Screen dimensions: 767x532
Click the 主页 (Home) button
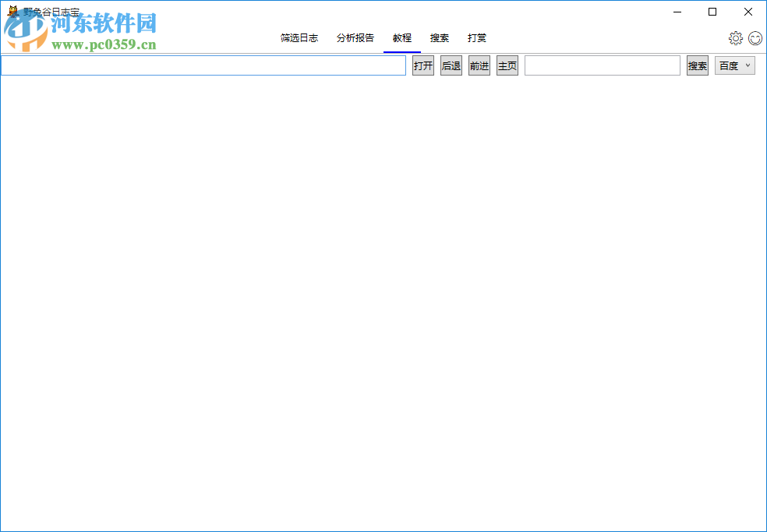[507, 65]
